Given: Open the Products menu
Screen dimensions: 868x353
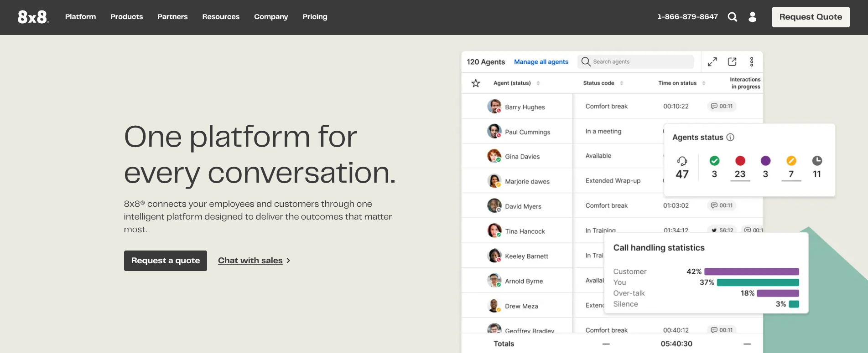Looking at the screenshot, I should coord(127,17).
